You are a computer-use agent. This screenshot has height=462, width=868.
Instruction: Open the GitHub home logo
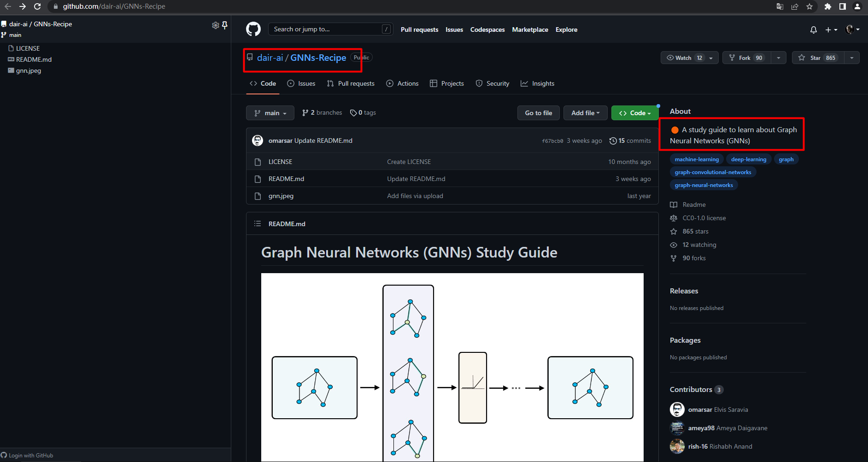coord(253,29)
